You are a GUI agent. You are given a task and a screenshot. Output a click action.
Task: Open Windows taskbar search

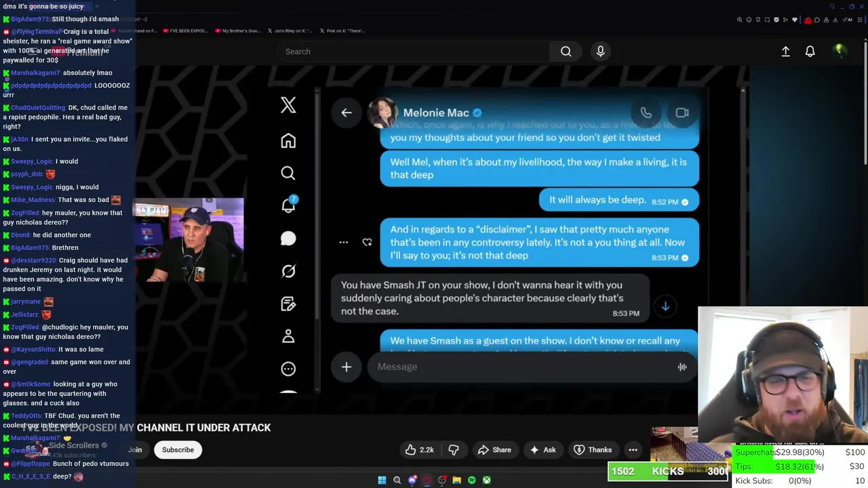tap(397, 481)
